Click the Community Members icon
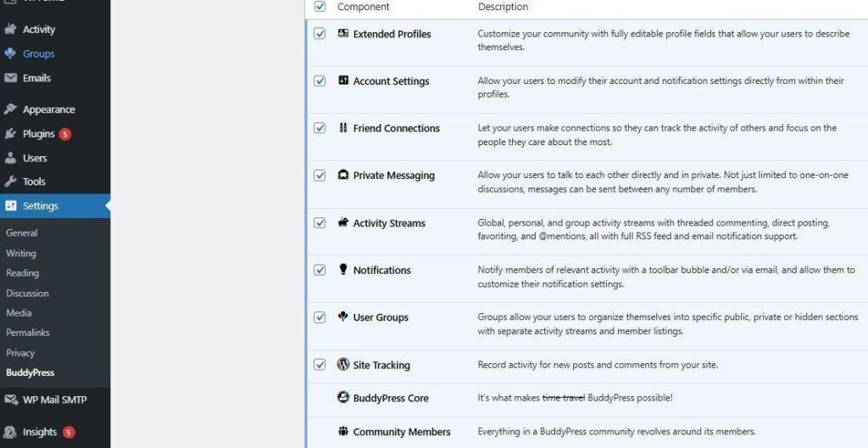 [x=343, y=431]
